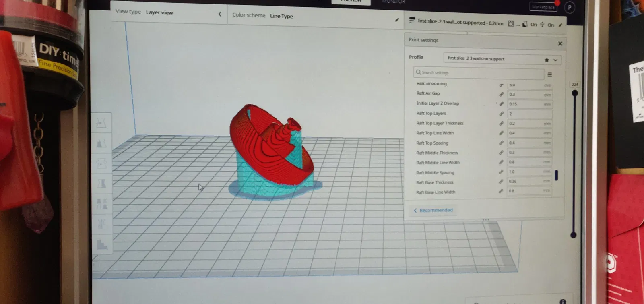Click the layer number 224 box
Viewport: 644px width, 304px height.
575,85
